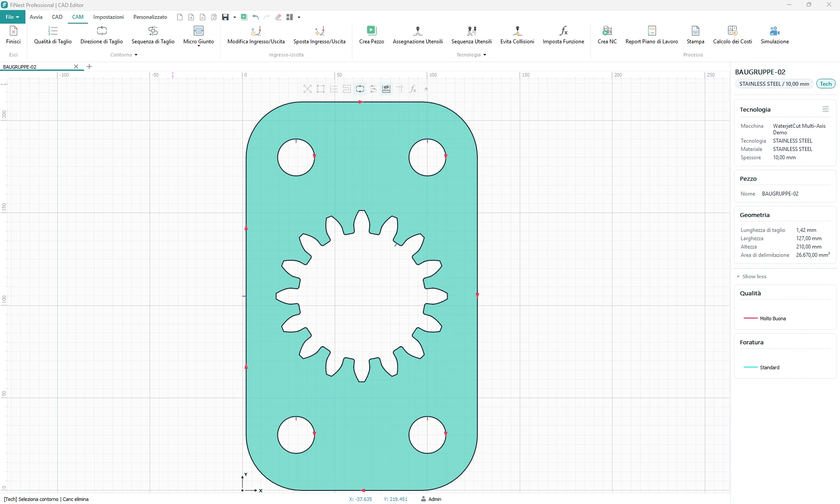Click Sposta Ingresso/Uscita tool
Screen dimensions: 840x504
(319, 35)
